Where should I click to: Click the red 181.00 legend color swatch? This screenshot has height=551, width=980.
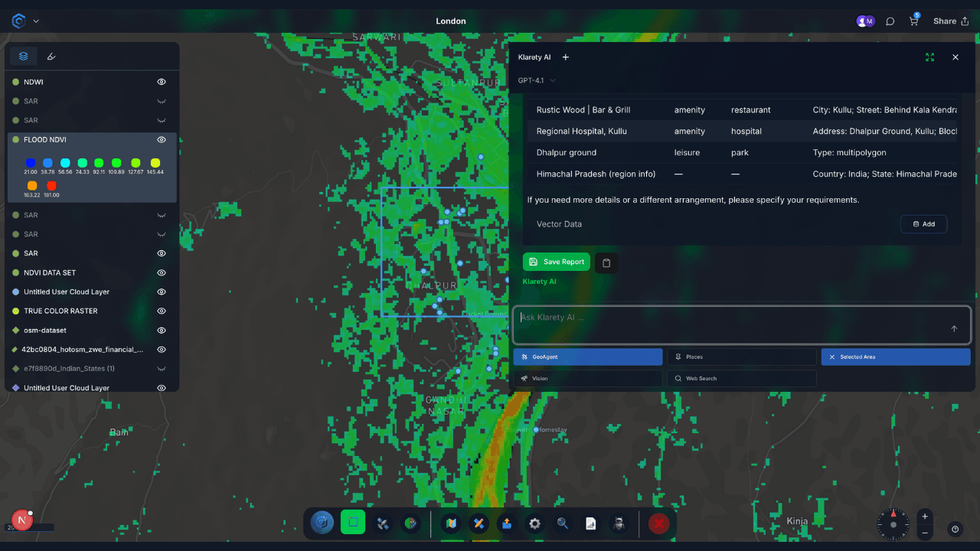pyautogui.click(x=52, y=186)
